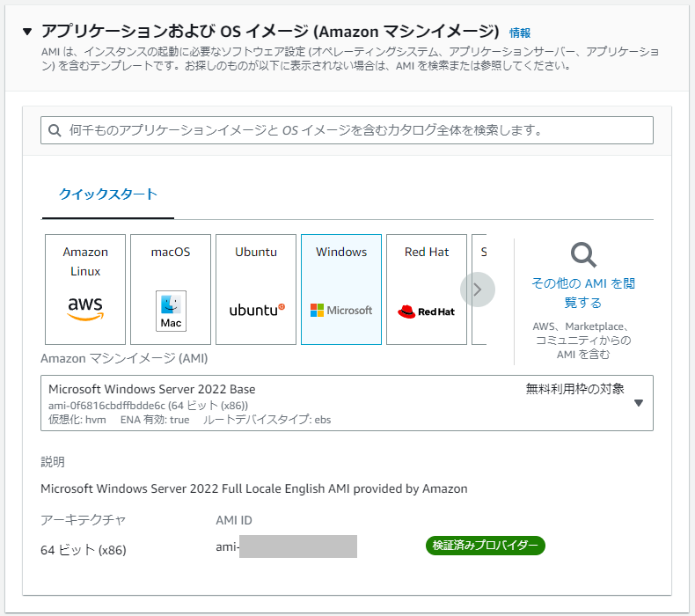Focus the AMI catalog search field

352,130
